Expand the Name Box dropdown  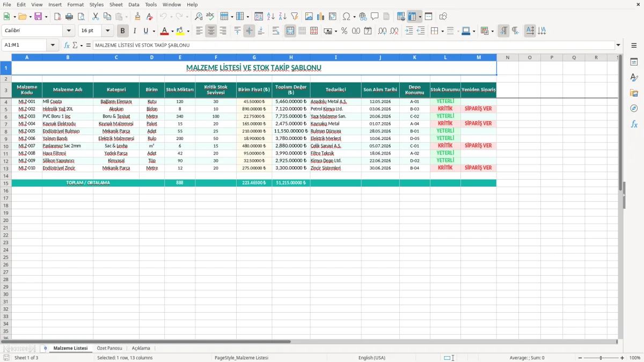tap(53, 46)
